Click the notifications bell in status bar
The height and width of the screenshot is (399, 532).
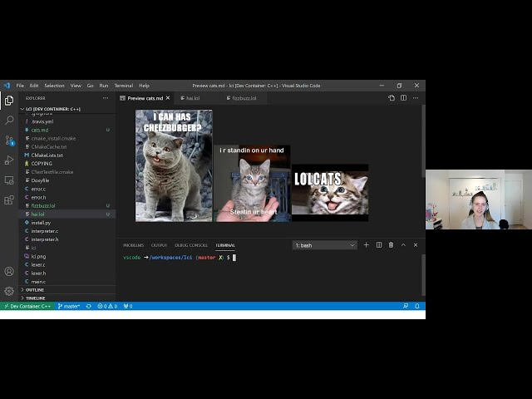[x=417, y=306]
